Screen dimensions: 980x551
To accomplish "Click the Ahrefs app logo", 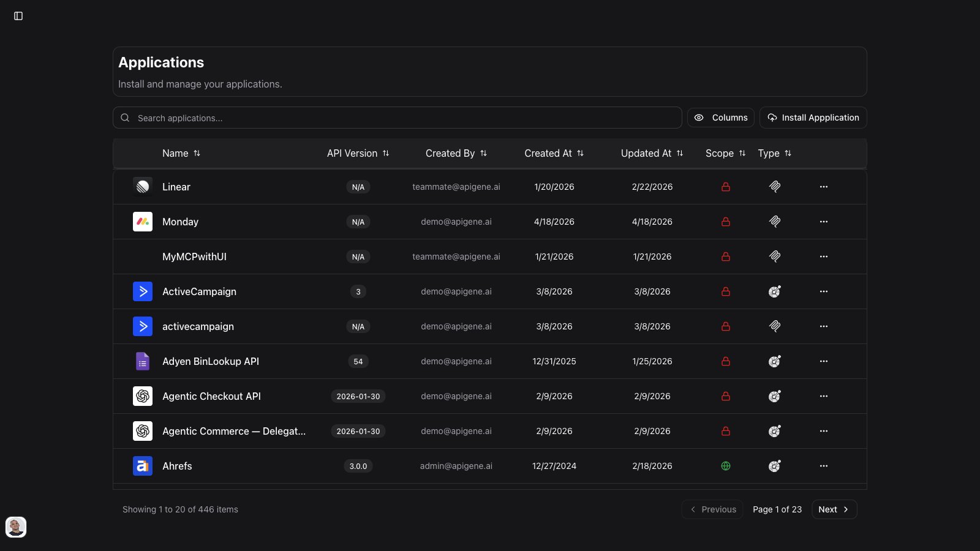I will tap(143, 466).
